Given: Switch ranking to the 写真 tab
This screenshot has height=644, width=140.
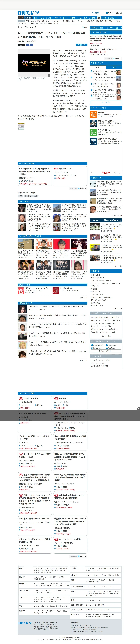Looking at the screenshot, I should [114, 67].
